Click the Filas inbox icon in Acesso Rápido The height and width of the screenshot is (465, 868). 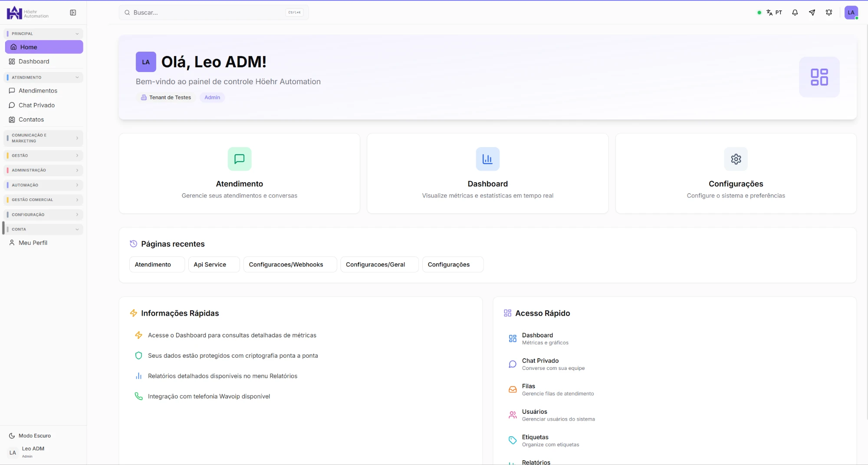click(513, 389)
